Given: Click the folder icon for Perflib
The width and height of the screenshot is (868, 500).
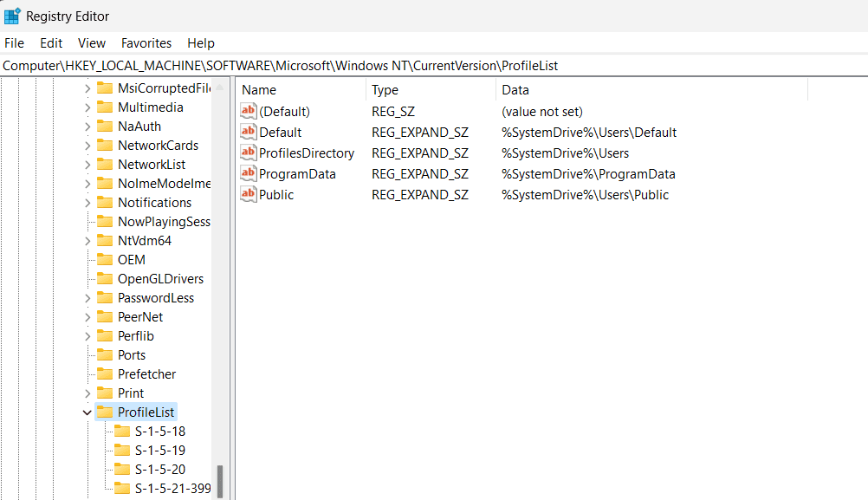Looking at the screenshot, I should point(104,335).
